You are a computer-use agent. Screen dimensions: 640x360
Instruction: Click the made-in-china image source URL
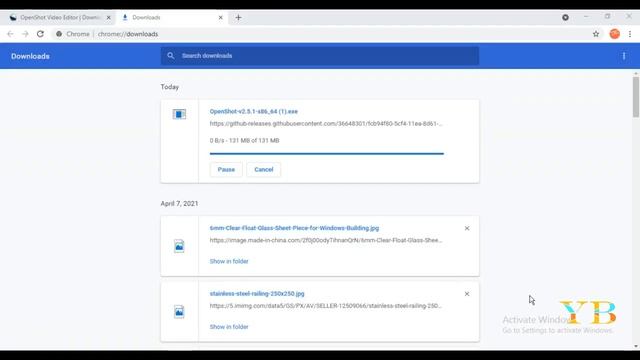point(326,240)
